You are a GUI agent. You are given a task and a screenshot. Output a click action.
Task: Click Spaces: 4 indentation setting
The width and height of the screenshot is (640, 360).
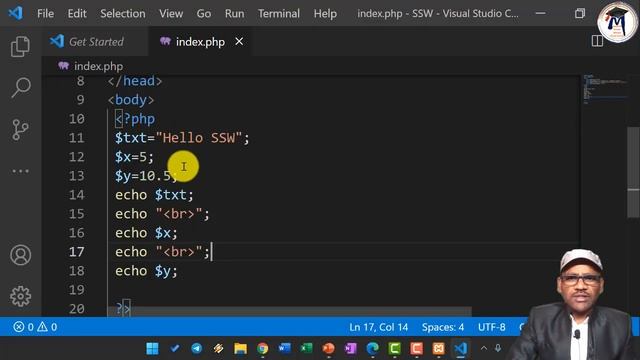click(443, 327)
